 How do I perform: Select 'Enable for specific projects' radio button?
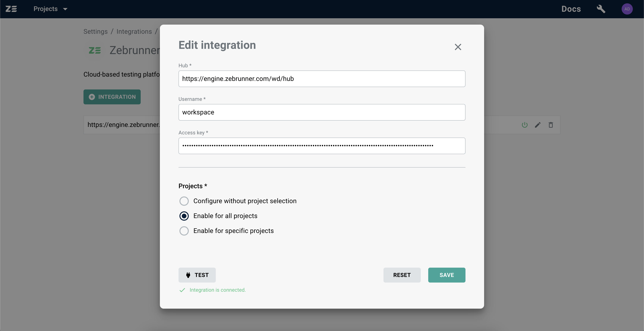(184, 231)
